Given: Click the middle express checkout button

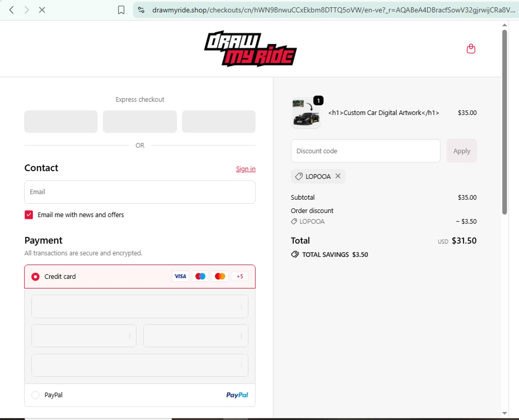Looking at the screenshot, I should tap(140, 122).
